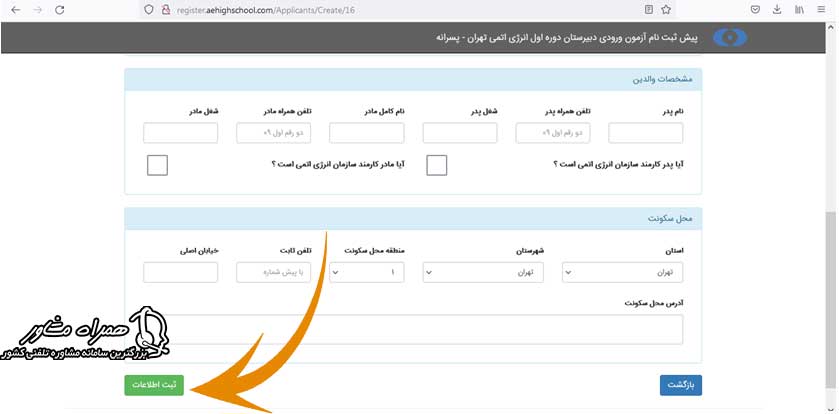Open the Firefox hamburger menu
This screenshot has width=839, height=414.
pyautogui.click(x=824, y=9)
